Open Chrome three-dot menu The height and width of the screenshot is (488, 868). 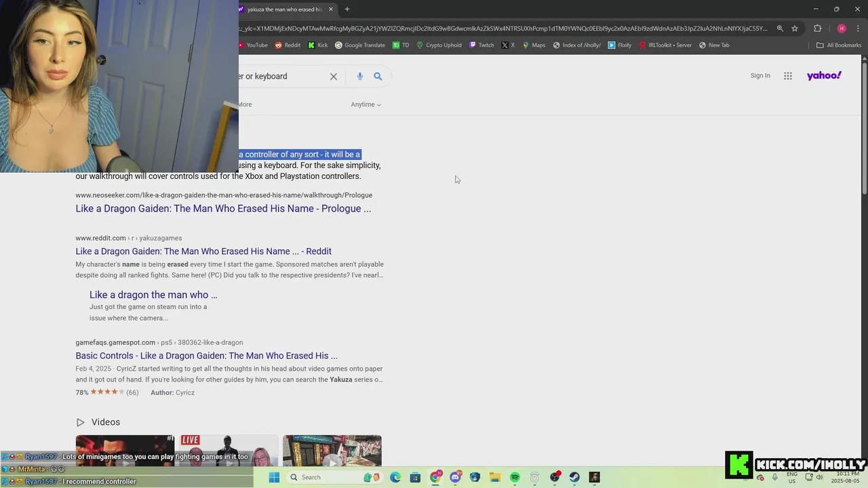[x=858, y=28]
